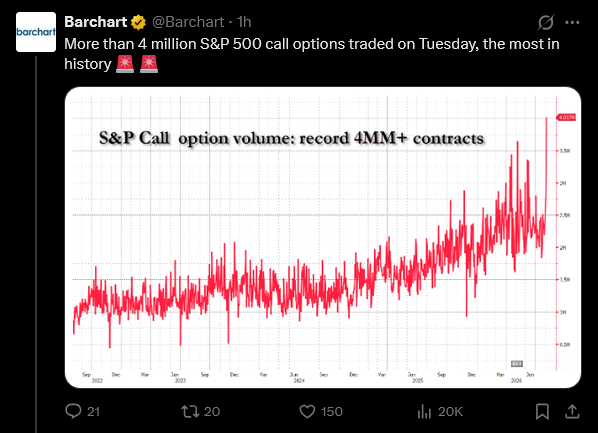This screenshot has width=598, height=433.
Task: Click the 20 reposts count
Action: pyautogui.click(x=212, y=412)
